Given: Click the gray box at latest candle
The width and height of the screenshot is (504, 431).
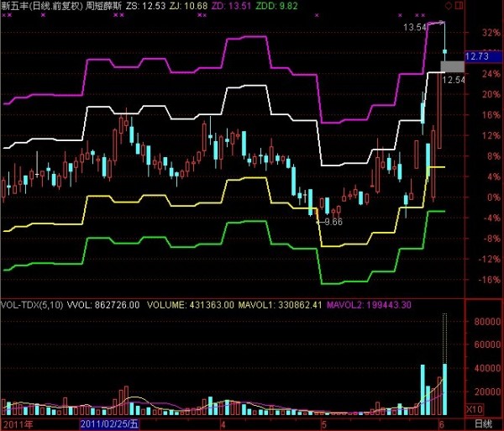Looking at the screenshot, I should point(452,66).
